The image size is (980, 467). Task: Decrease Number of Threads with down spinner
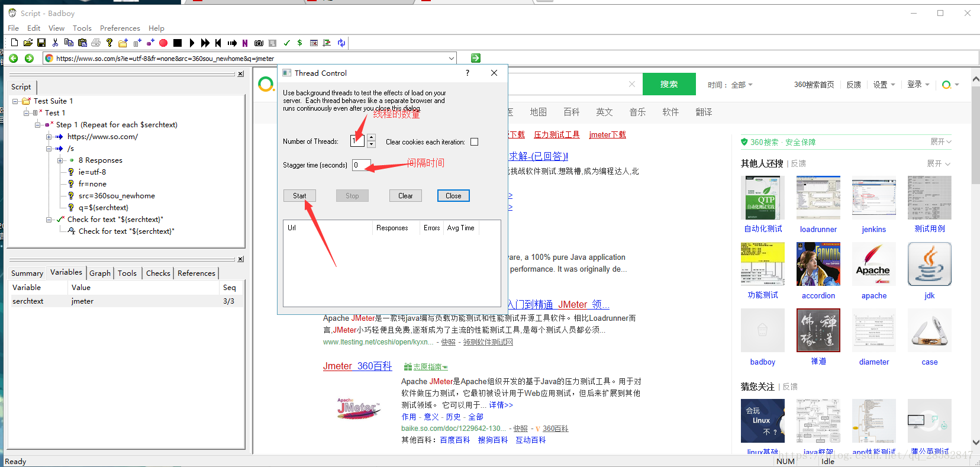[371, 144]
